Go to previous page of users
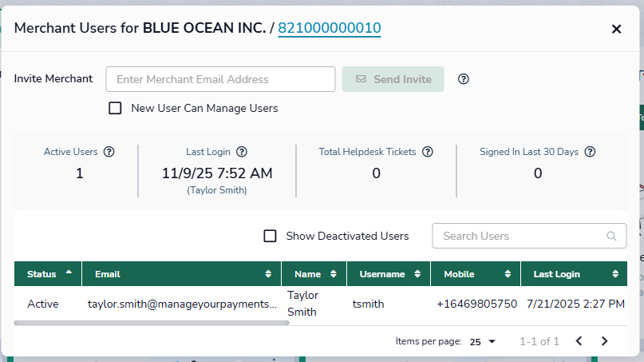 pyautogui.click(x=579, y=341)
